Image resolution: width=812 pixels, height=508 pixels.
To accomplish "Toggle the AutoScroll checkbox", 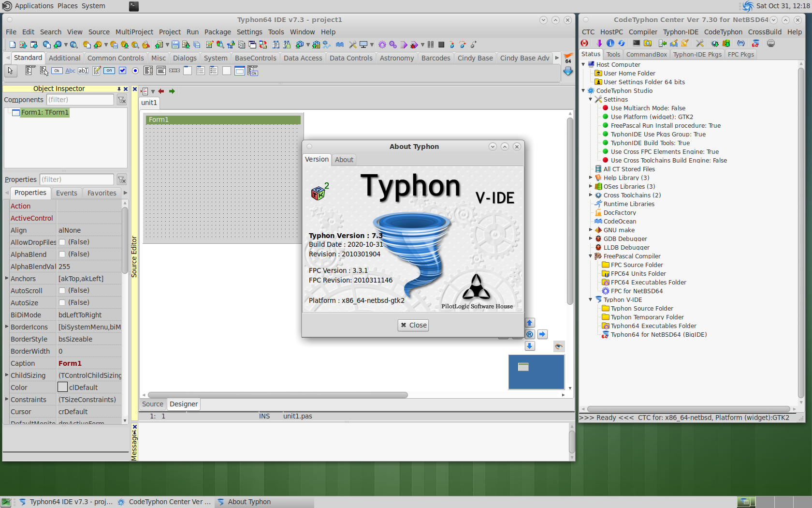I will (62, 290).
